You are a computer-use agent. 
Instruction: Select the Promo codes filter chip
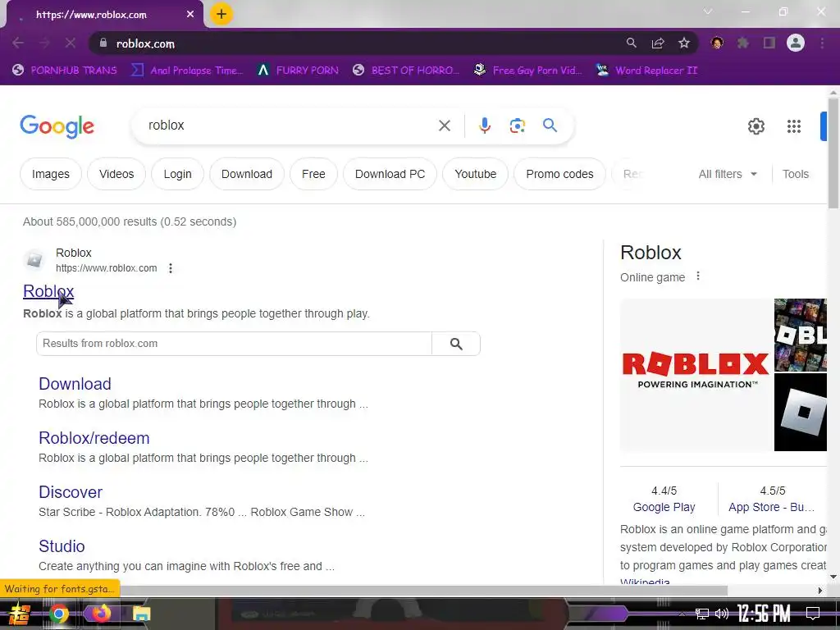[559, 174]
